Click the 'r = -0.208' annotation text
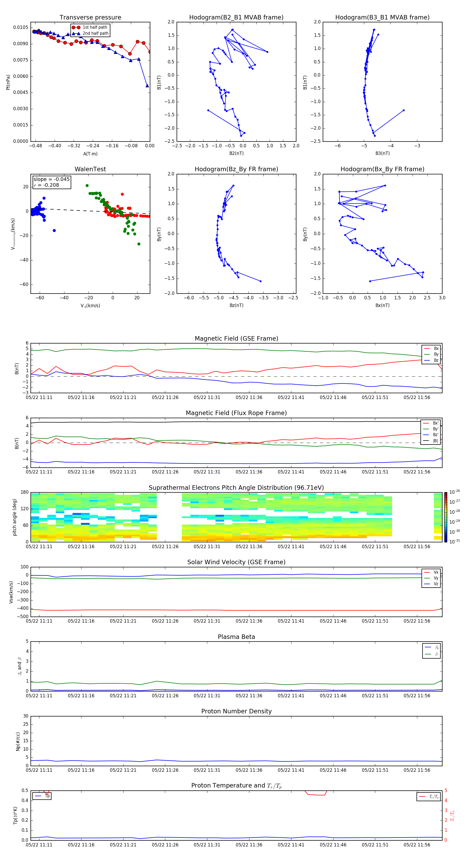The height and width of the screenshot is (868, 473). point(47,185)
